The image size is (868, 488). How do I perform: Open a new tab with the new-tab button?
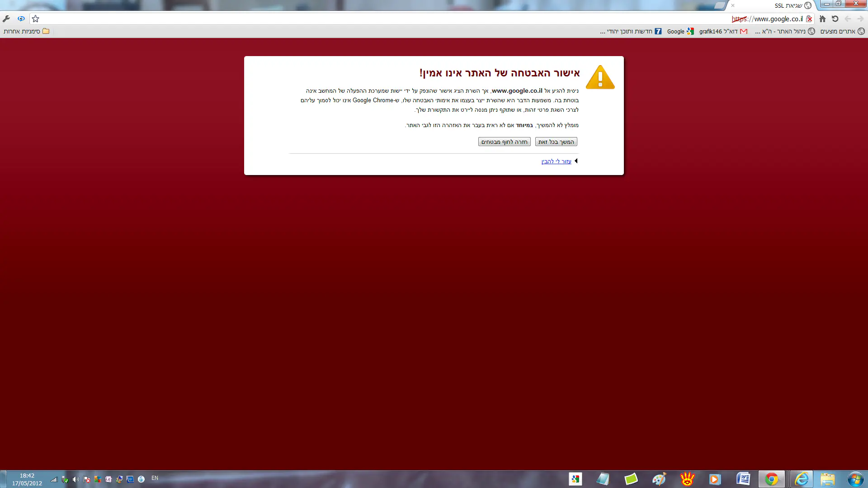point(720,5)
